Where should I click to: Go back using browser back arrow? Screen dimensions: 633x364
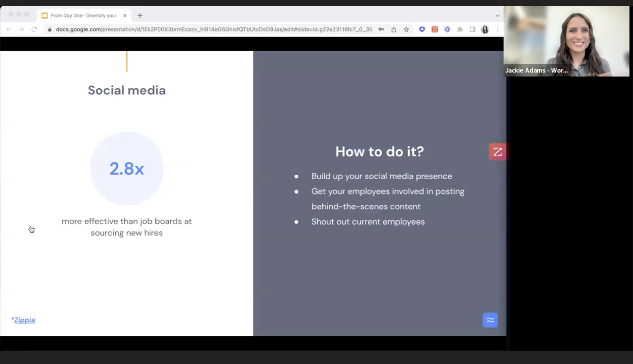(x=9, y=29)
